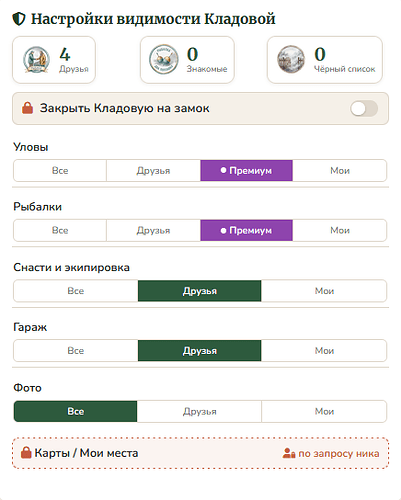This screenshot has width=401, height=500.
Task: Set Гараж visibility to Мои
Action: (324, 351)
